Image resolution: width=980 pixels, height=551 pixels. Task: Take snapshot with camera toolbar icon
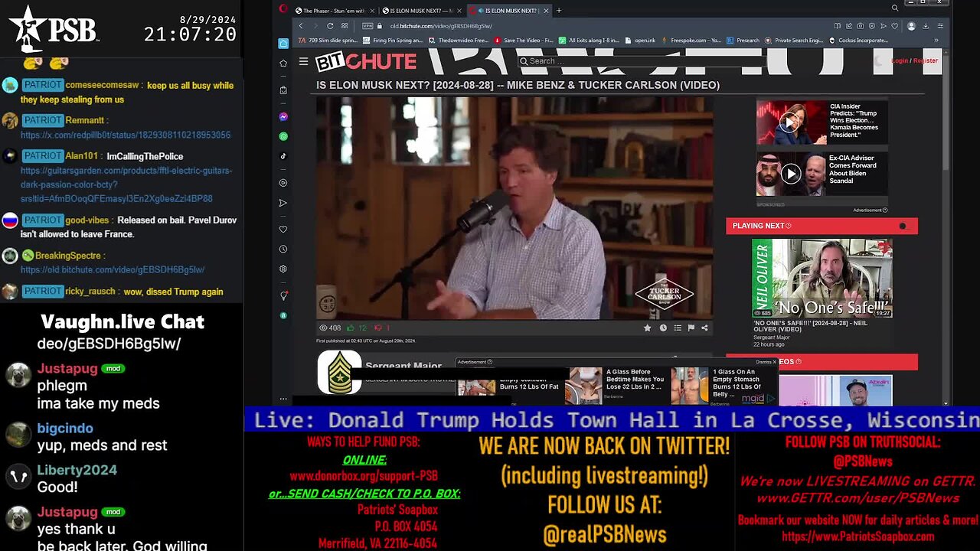pyautogui.click(x=861, y=26)
